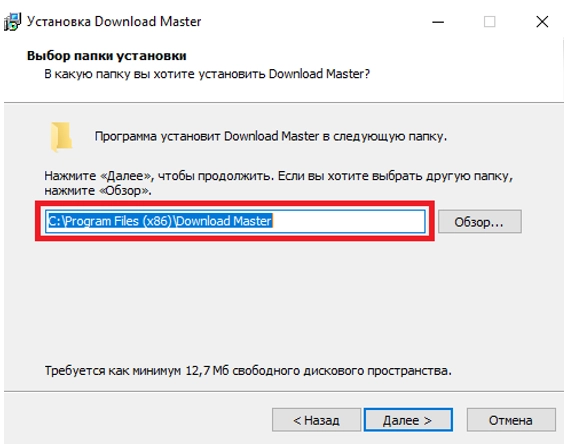Click the empty area right of path text in field

point(349,221)
